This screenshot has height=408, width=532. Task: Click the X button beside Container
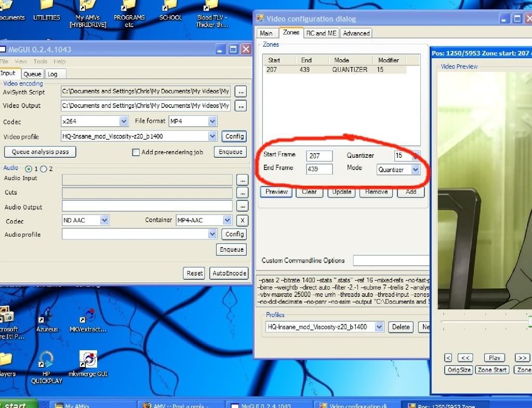tap(242, 221)
